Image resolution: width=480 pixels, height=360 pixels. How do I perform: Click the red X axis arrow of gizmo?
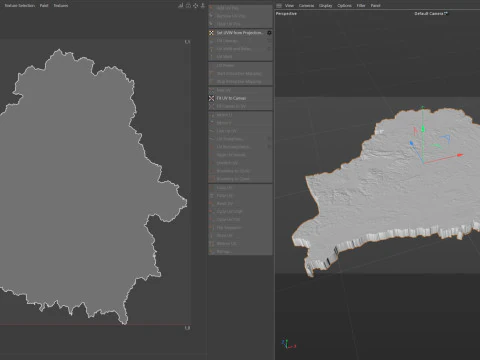[x=460, y=155]
